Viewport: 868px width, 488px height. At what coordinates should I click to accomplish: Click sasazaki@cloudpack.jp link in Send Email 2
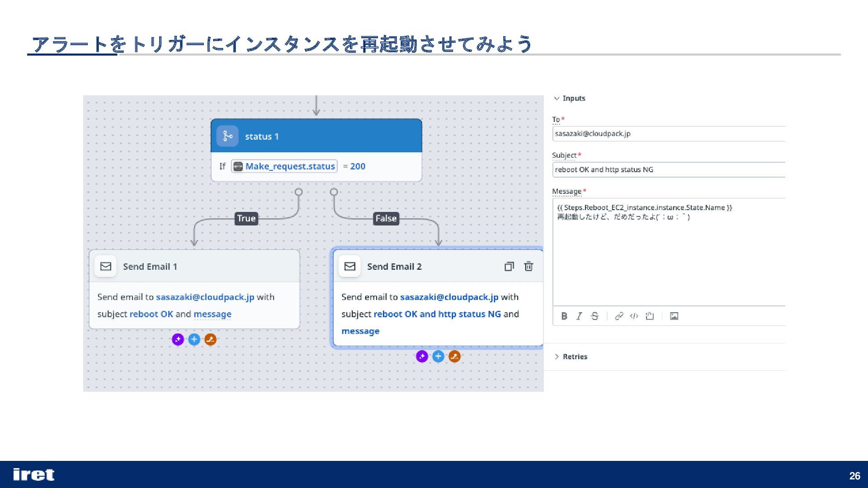pos(449,297)
